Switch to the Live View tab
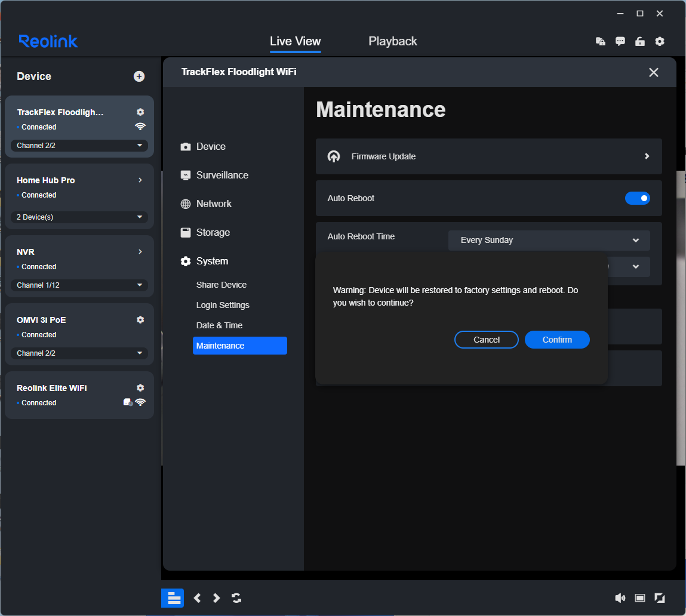The image size is (686, 616). [296, 42]
